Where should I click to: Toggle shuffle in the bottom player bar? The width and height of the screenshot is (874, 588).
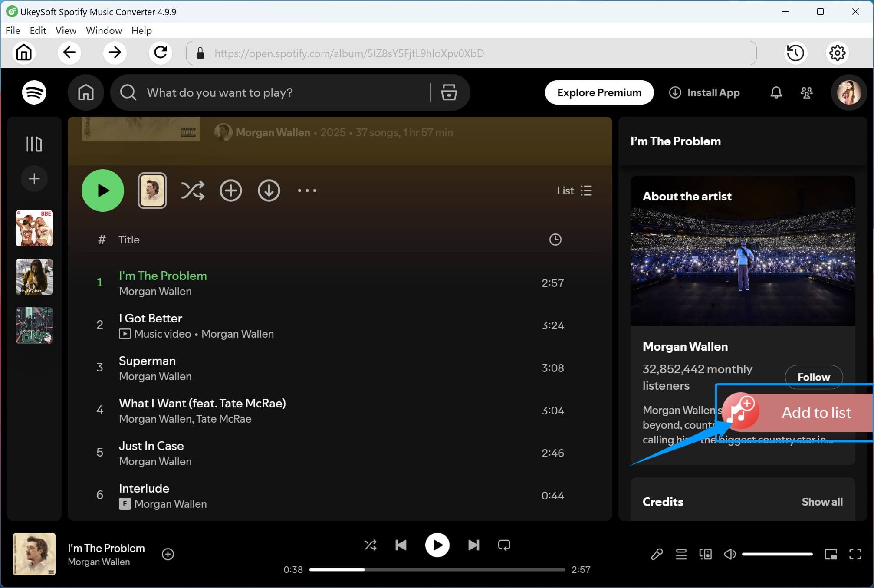click(x=370, y=545)
